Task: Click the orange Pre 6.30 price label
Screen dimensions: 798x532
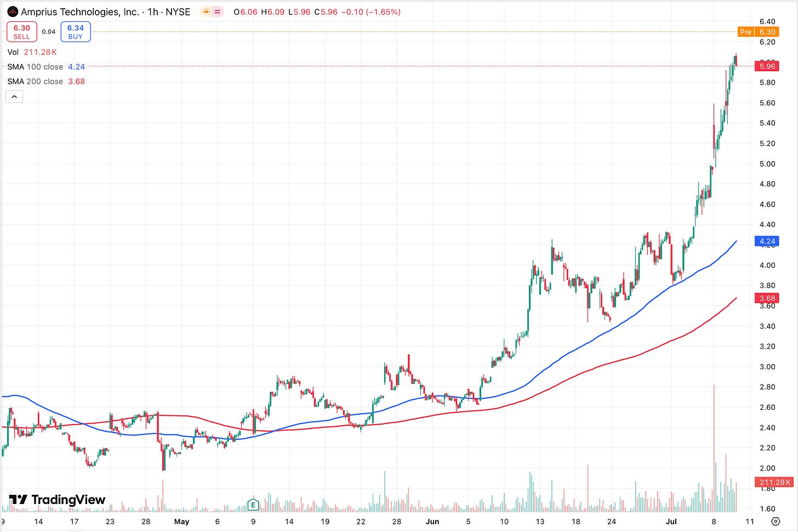Action: pyautogui.click(x=759, y=32)
